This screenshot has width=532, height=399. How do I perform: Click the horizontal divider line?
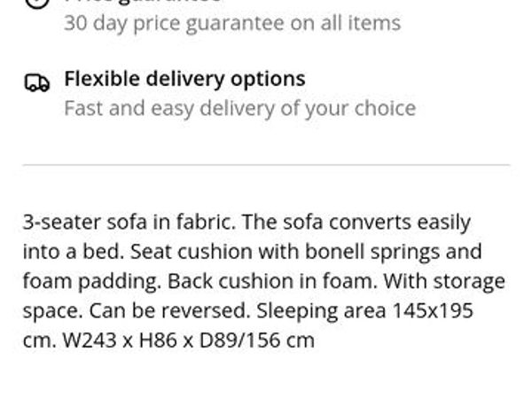point(266,165)
